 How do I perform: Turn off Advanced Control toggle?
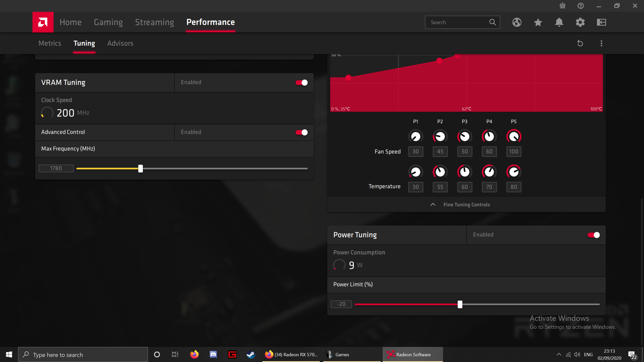coord(301,132)
